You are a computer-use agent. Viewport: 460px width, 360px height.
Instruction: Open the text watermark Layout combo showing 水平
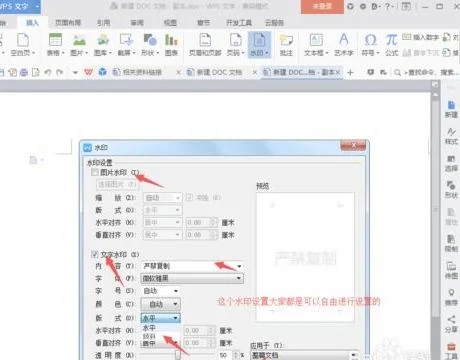tap(161, 318)
